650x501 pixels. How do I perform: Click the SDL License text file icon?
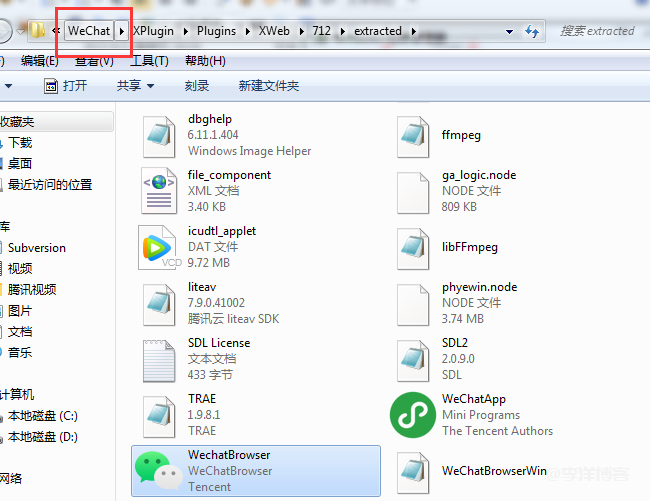pyautogui.click(x=160, y=359)
